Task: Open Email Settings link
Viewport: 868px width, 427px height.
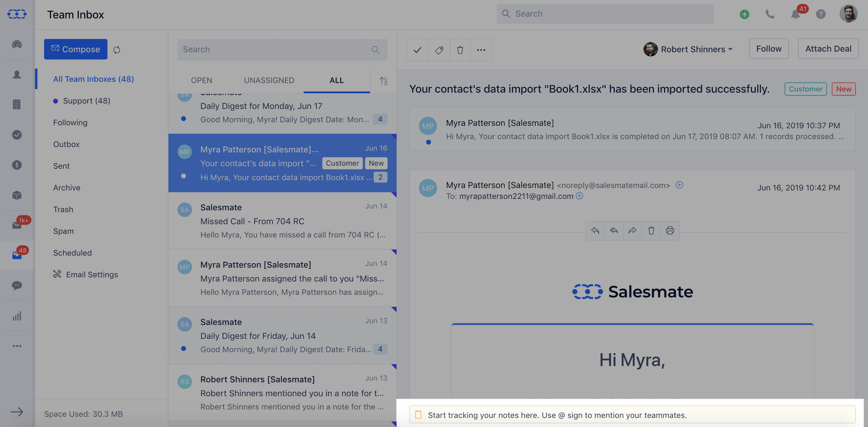Action: tap(85, 274)
